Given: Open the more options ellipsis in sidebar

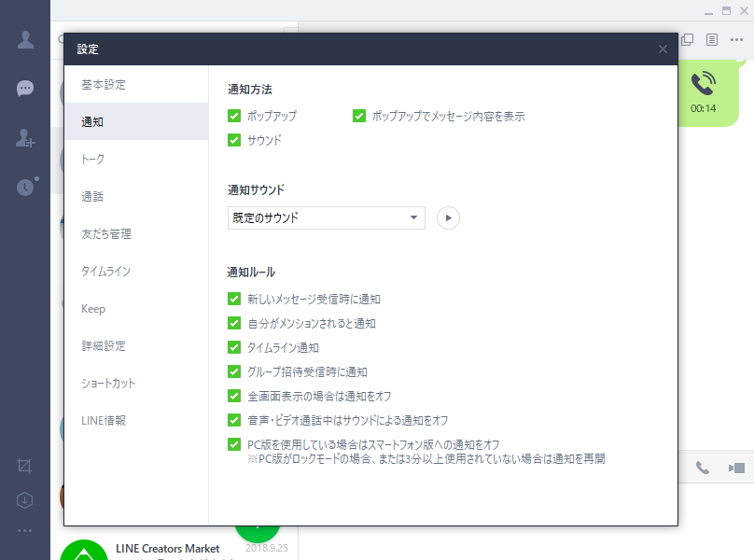Looking at the screenshot, I should click(24, 530).
